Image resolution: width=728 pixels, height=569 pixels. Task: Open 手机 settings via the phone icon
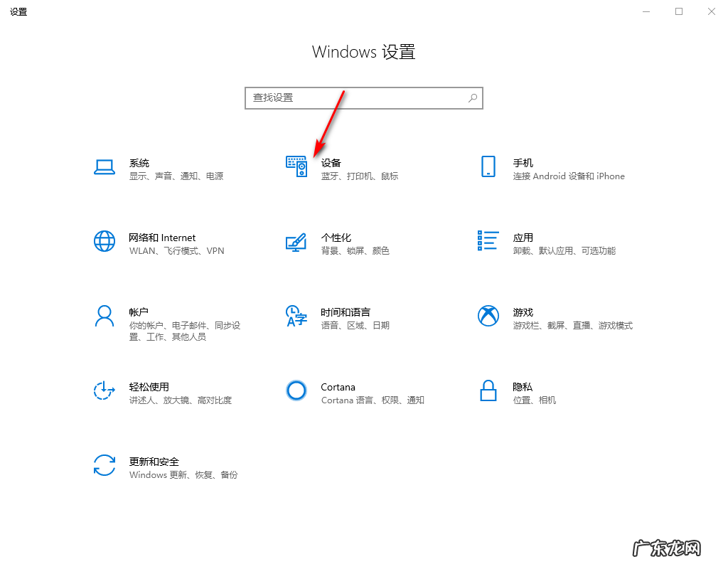tap(488, 166)
